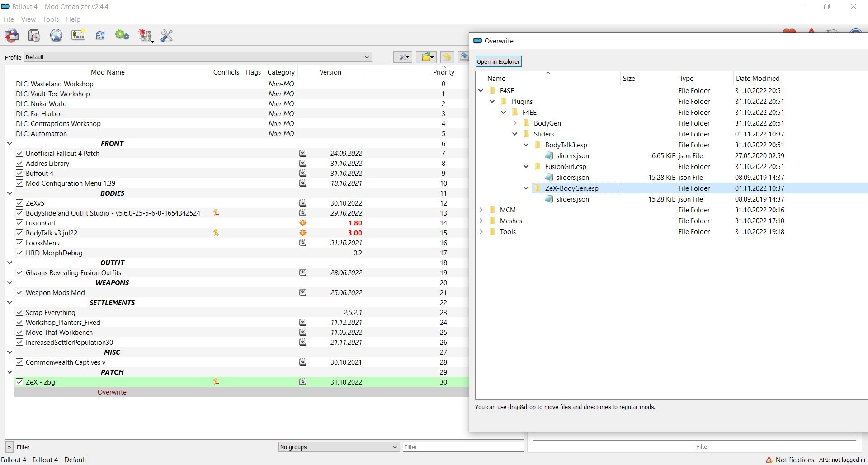Click the yellow restore backup arrow icon
The width and height of the screenshot is (868, 465).
[447, 57]
